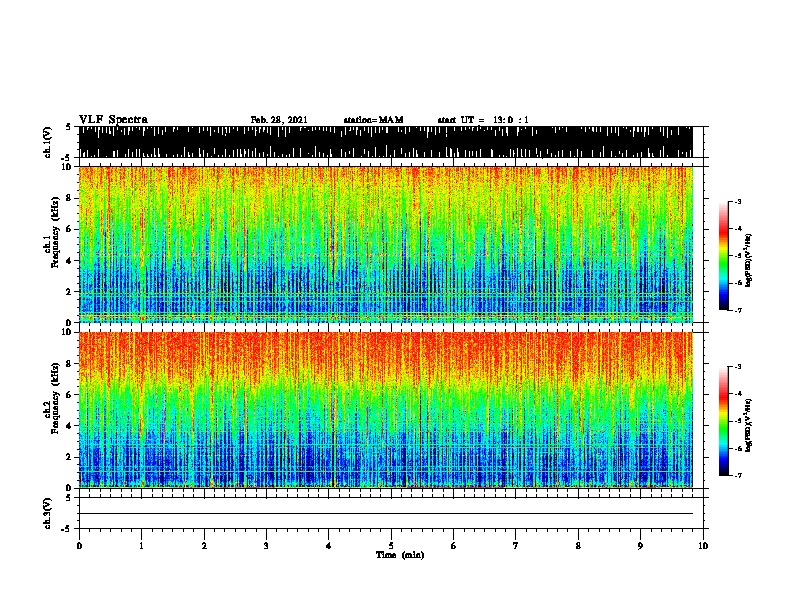This screenshot has width=792, height=612.
Task: Click the ch.1 voltage waveform strip
Action: click(x=386, y=142)
